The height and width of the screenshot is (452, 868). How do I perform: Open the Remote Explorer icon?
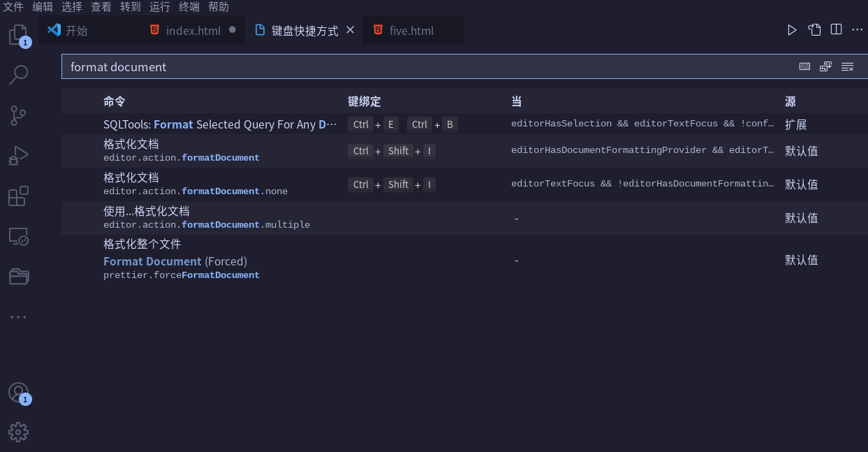coord(18,236)
